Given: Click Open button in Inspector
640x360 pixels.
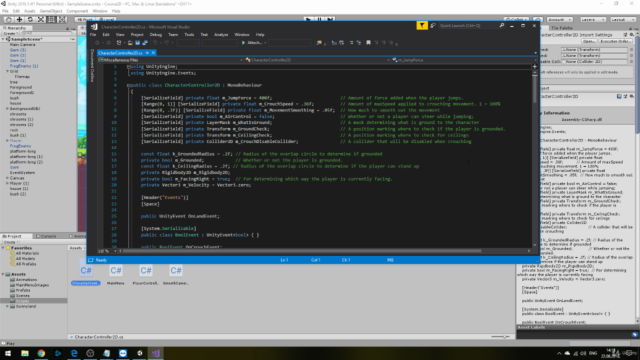Looking at the screenshot, I should [589, 41].
